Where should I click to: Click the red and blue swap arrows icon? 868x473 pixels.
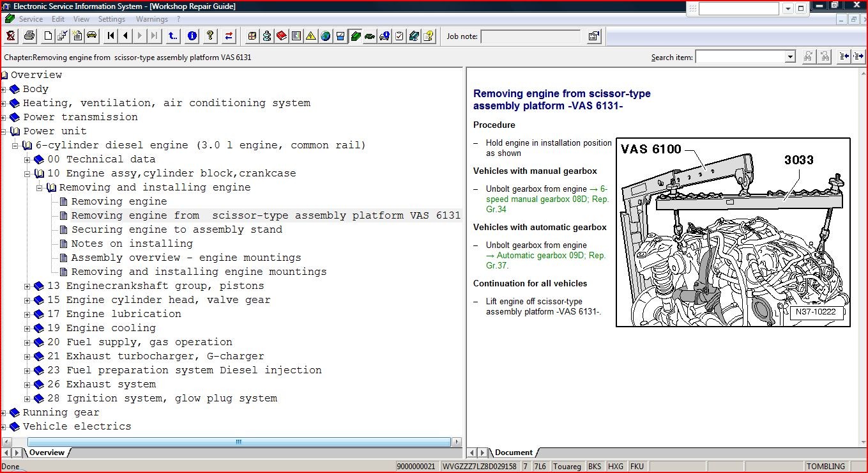click(x=228, y=36)
